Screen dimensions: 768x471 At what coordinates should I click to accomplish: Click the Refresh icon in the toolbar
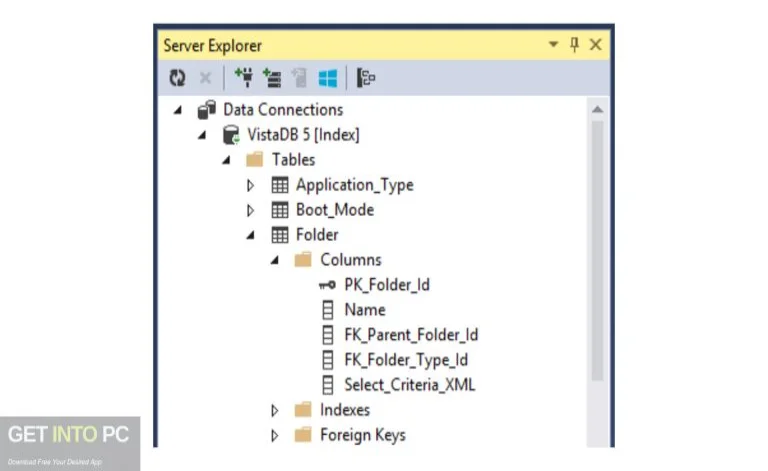pos(177,76)
